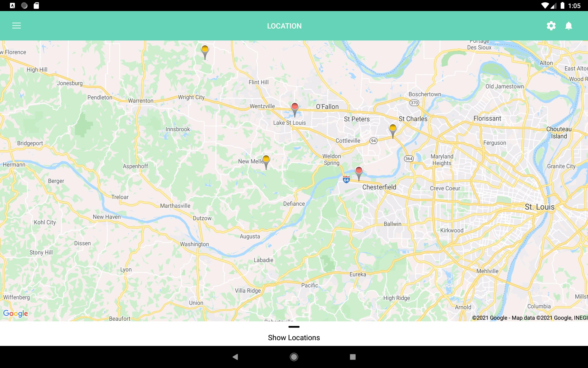
Task: Tap the Ballwin map label
Action: point(392,224)
